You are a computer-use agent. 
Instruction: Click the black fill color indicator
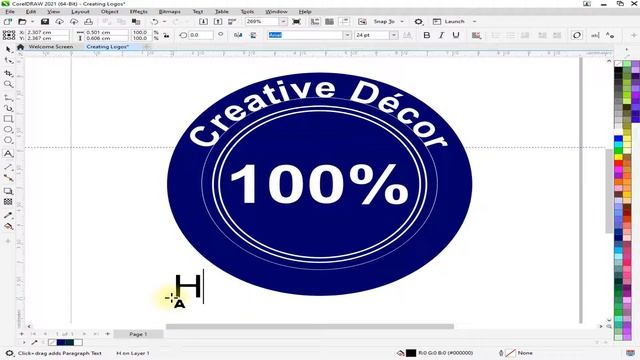click(411, 353)
